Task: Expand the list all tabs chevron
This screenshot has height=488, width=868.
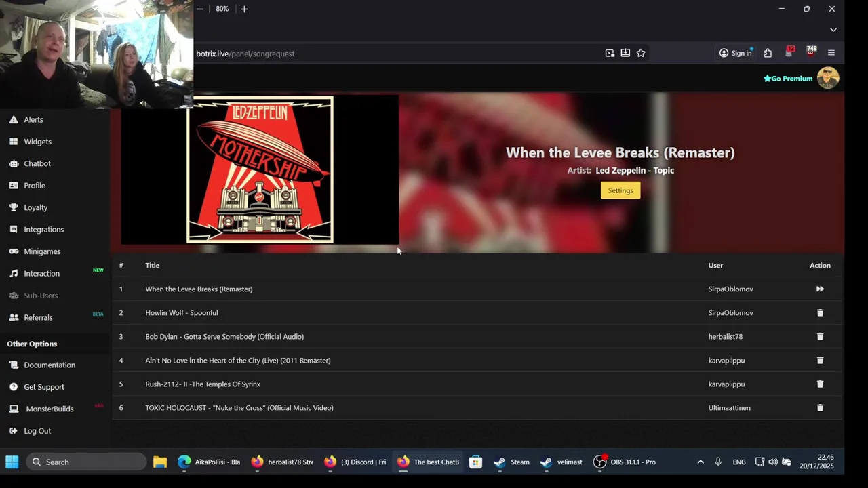Action: [833, 30]
